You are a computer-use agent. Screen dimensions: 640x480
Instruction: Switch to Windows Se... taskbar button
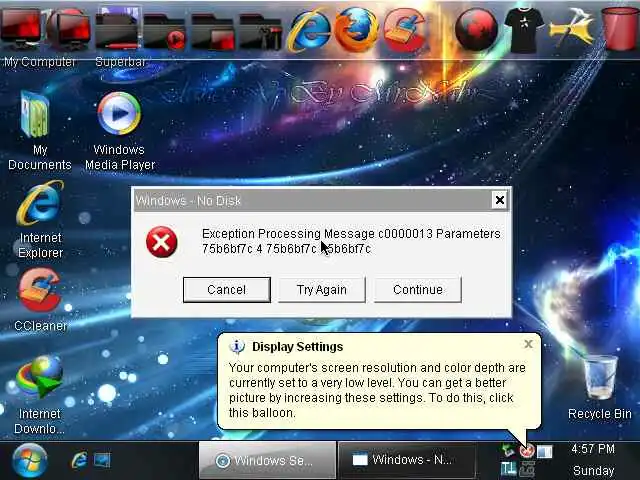click(x=267, y=460)
